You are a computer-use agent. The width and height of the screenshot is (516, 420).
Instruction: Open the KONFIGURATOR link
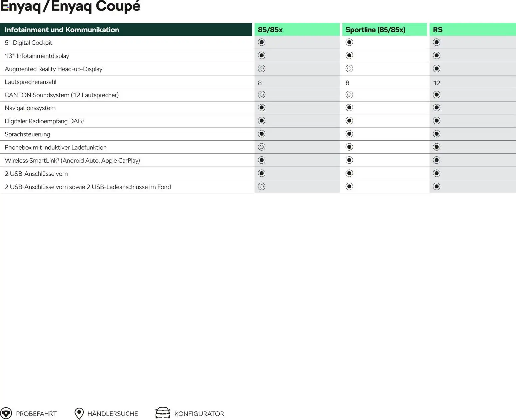(x=199, y=414)
